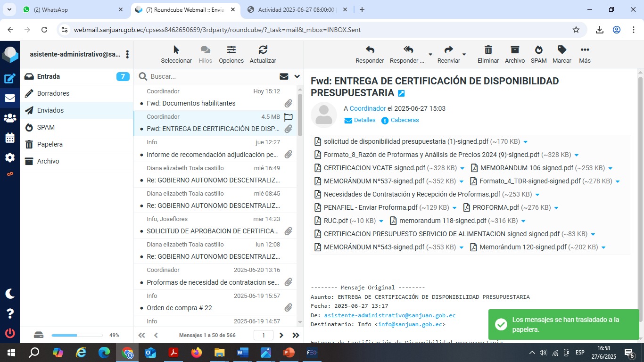Toggle dark mode with the moon icon
This screenshot has width=644, height=362.
coord(10,294)
